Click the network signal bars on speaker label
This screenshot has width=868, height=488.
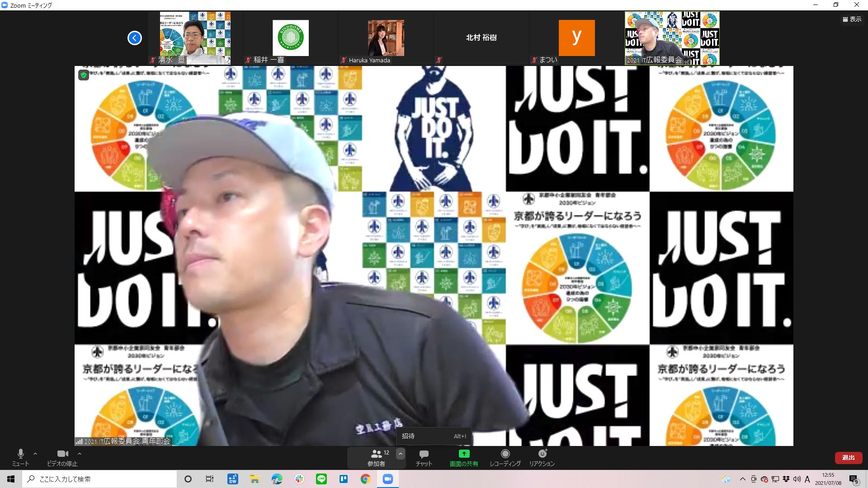pos(79,441)
